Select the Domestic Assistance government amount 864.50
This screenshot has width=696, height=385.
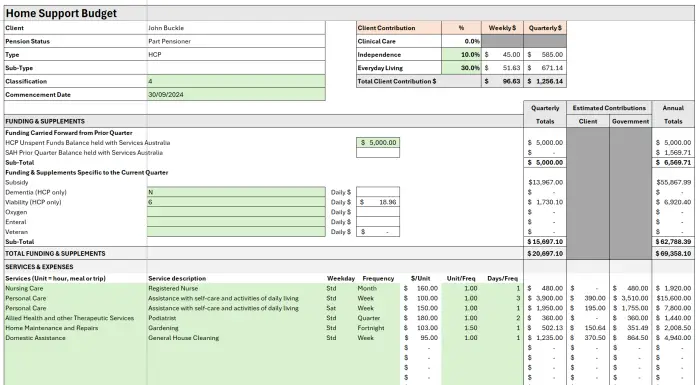coord(630,337)
